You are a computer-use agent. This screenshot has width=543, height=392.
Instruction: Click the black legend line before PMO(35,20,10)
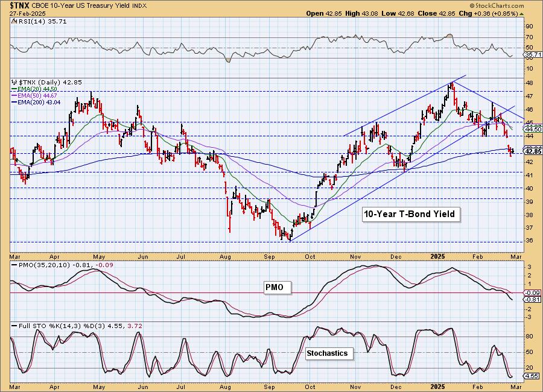[14, 265]
